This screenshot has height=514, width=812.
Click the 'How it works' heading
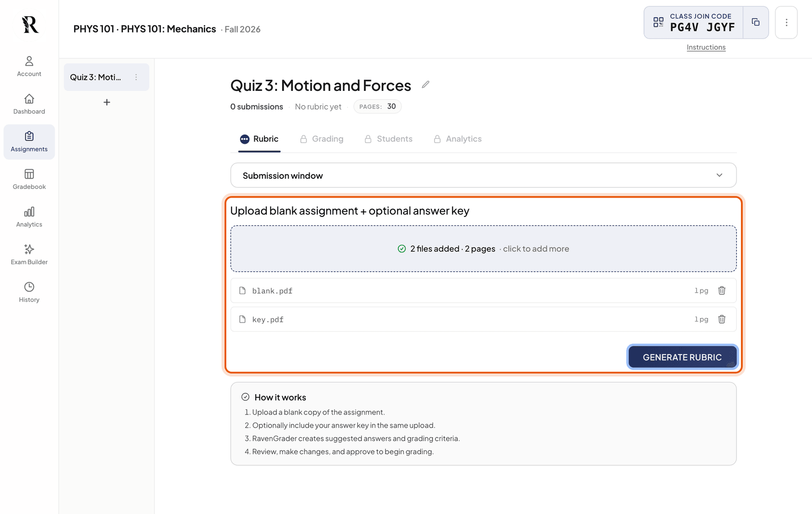280,397
